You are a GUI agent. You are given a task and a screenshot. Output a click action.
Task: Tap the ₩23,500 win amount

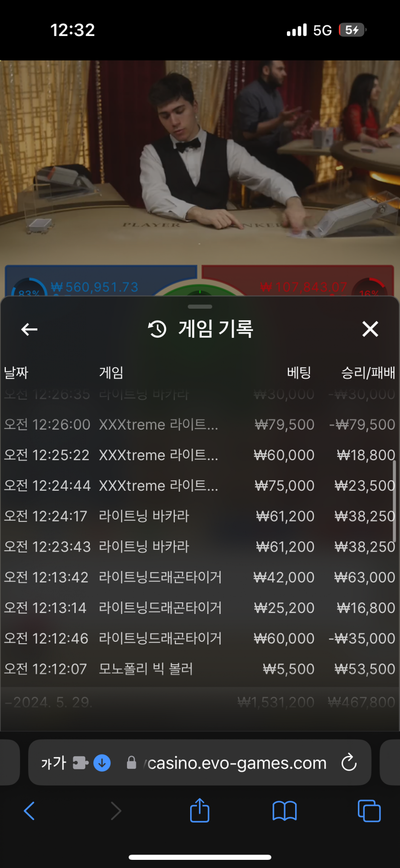[x=365, y=486]
